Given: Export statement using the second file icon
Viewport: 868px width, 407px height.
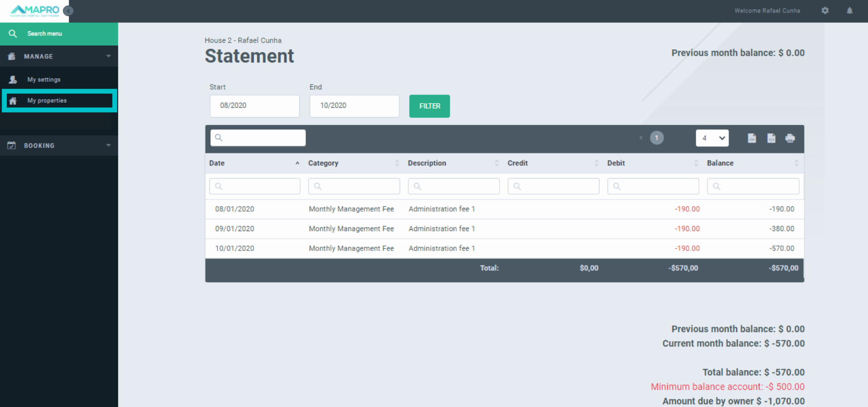Looking at the screenshot, I should click(x=771, y=138).
